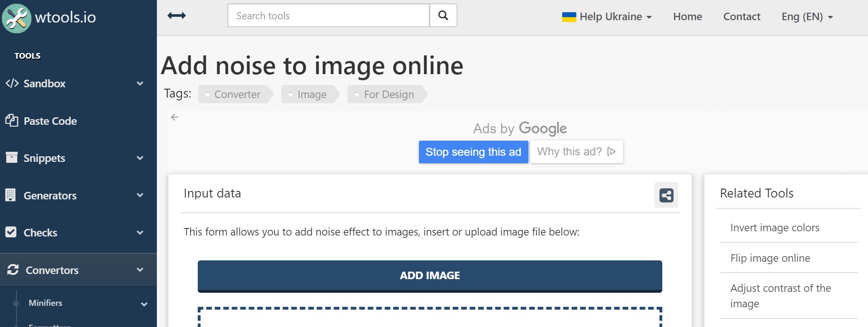This screenshot has width=868, height=327.
Task: Click the Convertors menu label
Action: pos(52,270)
